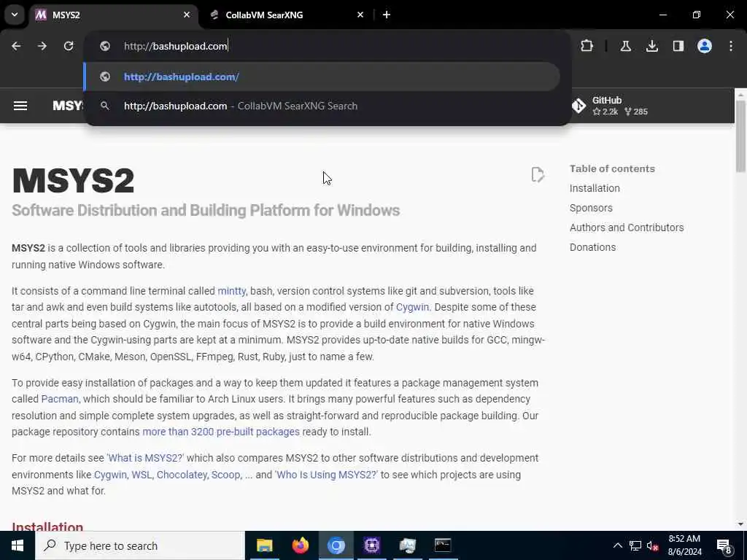Jump to Sponsors in table of contents
Viewport: 747px width, 560px height.
click(591, 208)
